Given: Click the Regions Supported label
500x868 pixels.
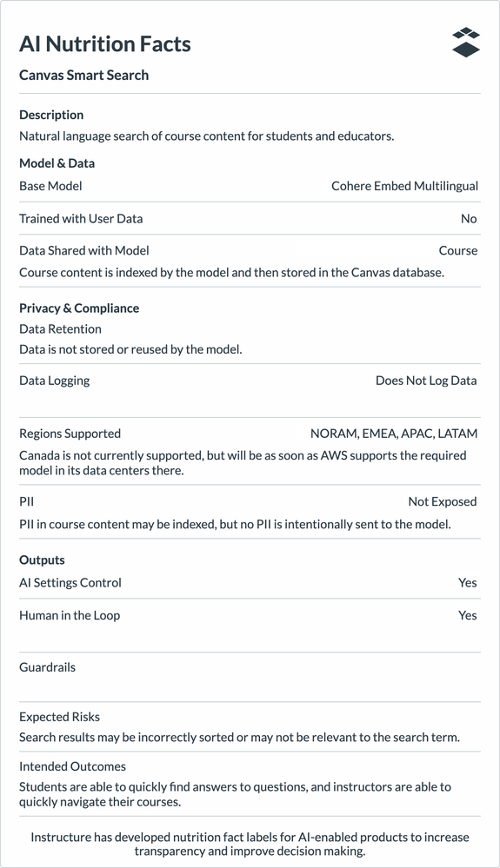Looking at the screenshot, I should click(70, 434).
